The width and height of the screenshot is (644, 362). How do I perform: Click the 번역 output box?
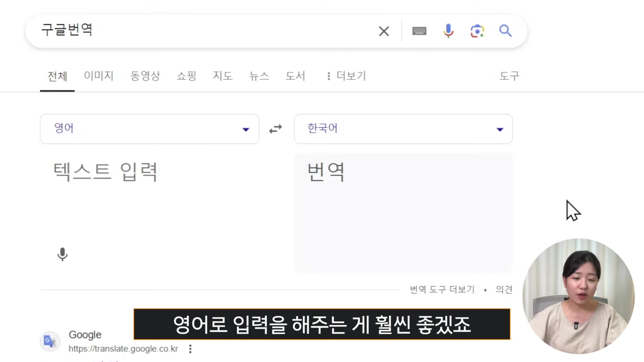[403, 213]
